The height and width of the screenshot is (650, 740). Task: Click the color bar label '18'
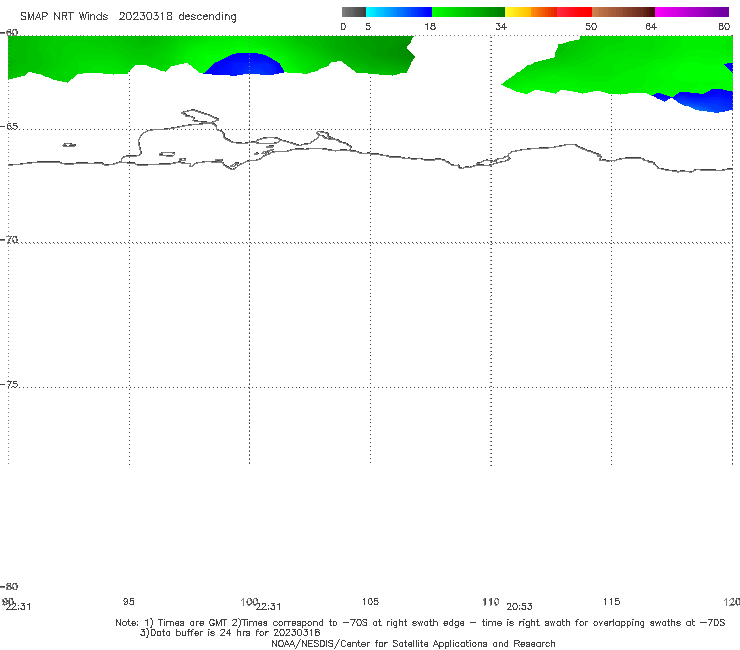click(x=430, y=26)
